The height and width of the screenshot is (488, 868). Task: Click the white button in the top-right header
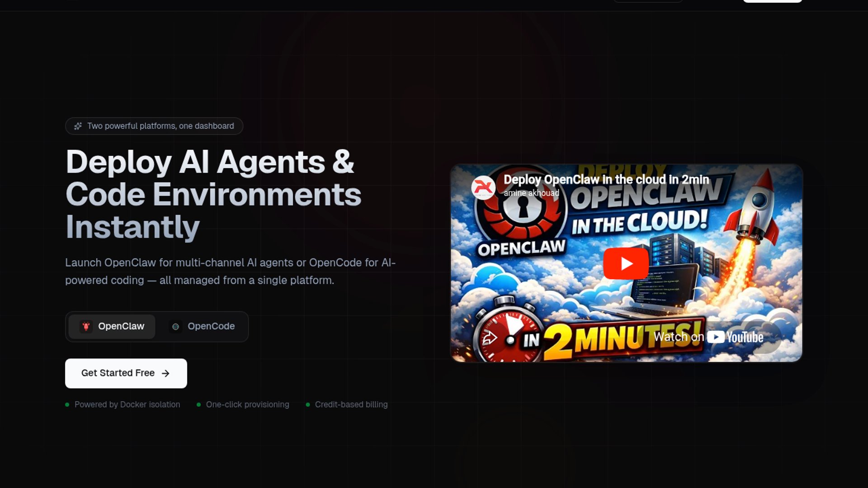[772, 1]
